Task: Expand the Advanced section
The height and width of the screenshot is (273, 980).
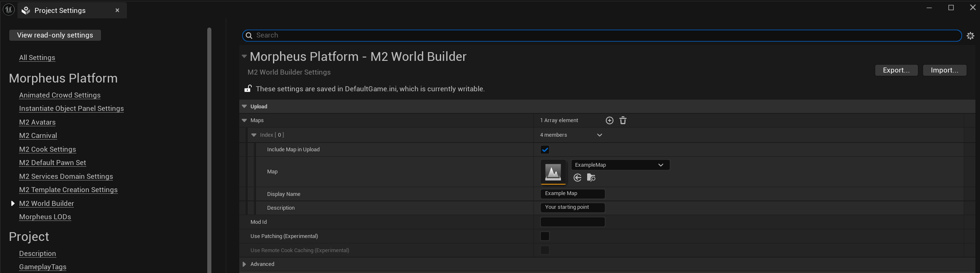Action: click(x=244, y=264)
